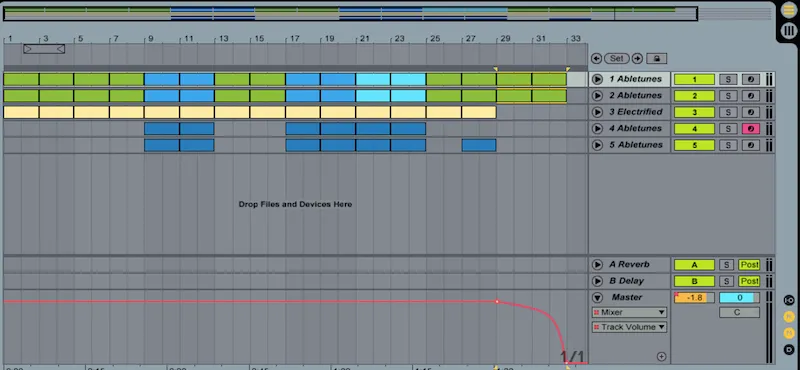The image size is (800, 370).
Task: Solo track 5 Abletunes
Action: coord(728,145)
